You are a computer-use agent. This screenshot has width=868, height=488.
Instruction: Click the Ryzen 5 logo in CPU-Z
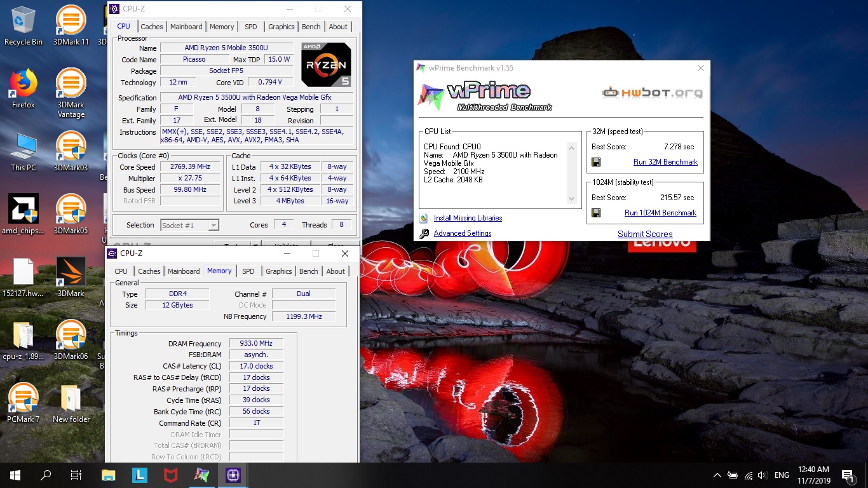(x=326, y=65)
